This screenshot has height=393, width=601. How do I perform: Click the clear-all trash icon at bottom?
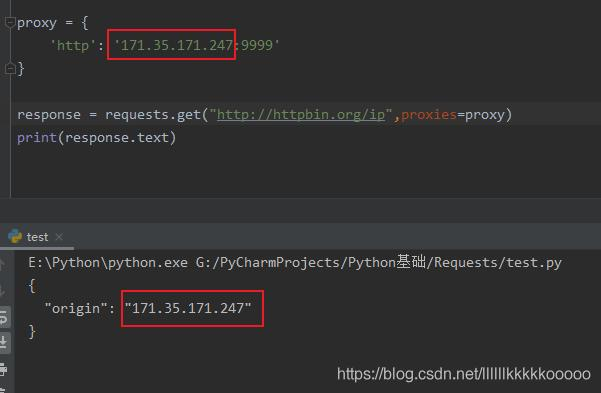[x=3, y=389]
